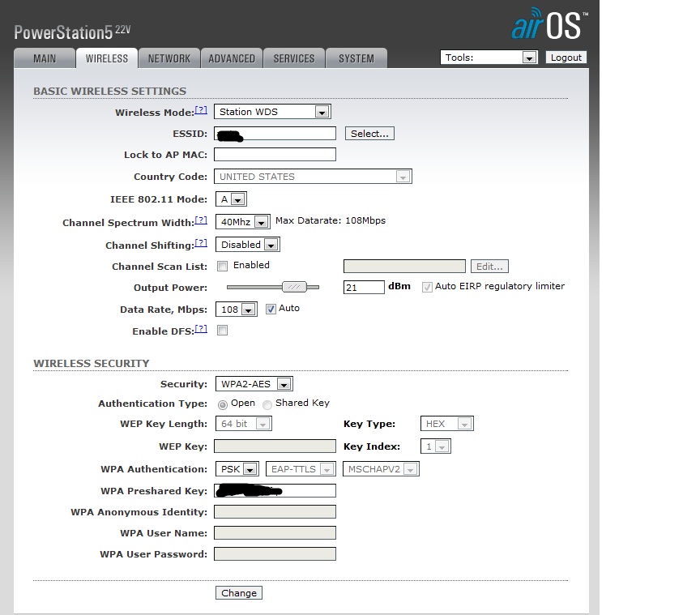
Task: Open the Security dropdown showing WPA2-AES
Action: pyautogui.click(x=254, y=384)
